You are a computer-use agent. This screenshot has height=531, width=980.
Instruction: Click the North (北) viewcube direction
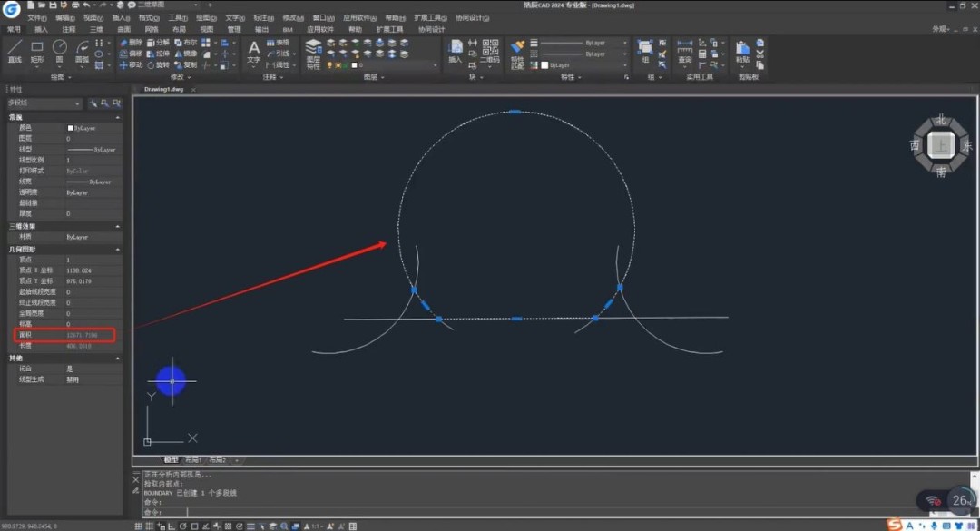click(x=941, y=120)
